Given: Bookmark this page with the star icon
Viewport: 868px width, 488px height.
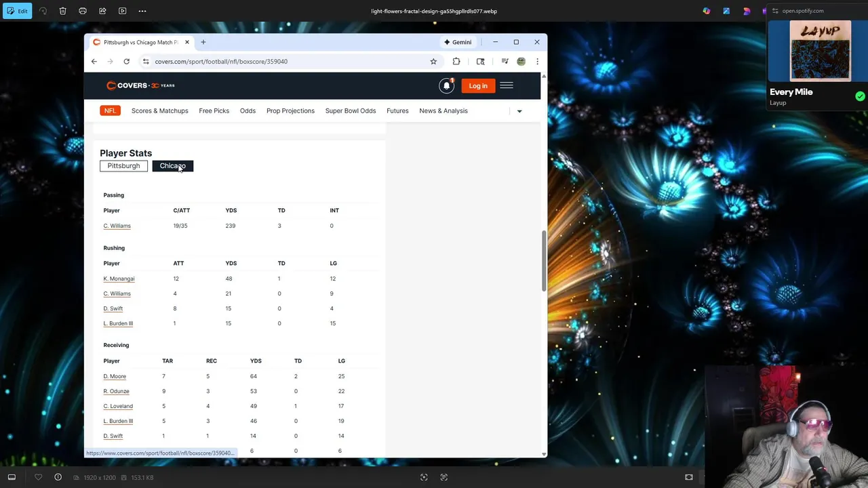Looking at the screenshot, I should [433, 61].
